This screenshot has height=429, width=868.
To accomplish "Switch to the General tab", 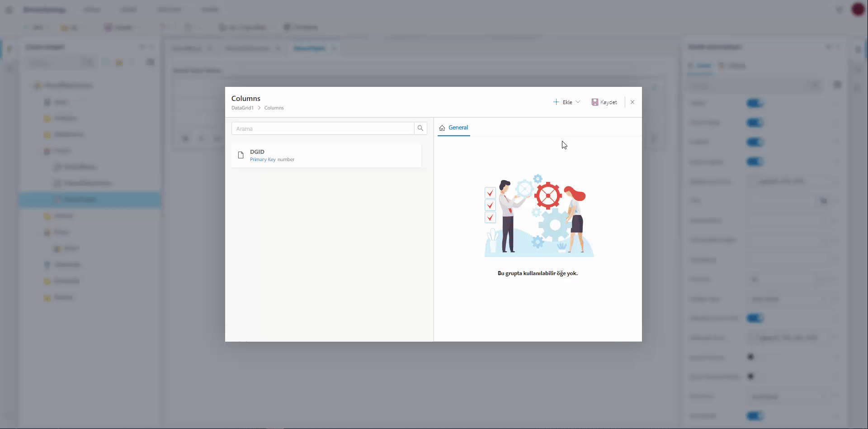I will point(454,128).
